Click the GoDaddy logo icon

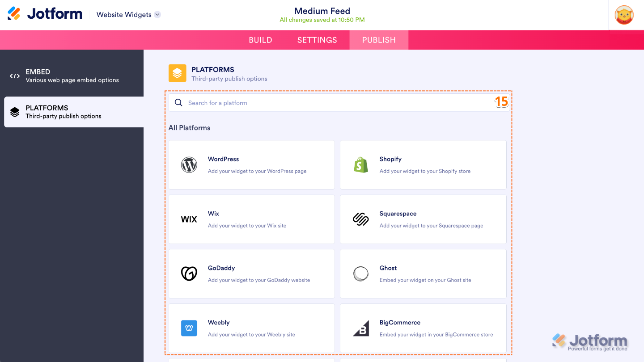click(189, 274)
